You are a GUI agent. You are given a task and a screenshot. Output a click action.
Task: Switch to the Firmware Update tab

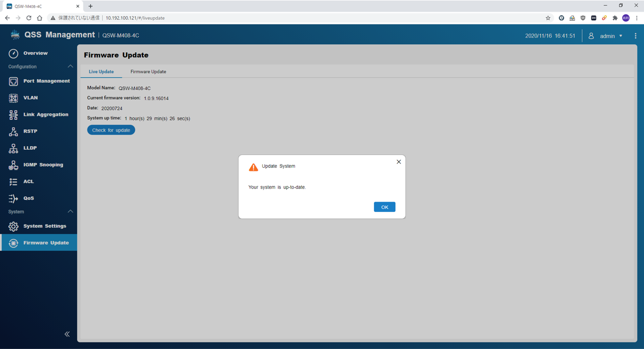tap(148, 72)
